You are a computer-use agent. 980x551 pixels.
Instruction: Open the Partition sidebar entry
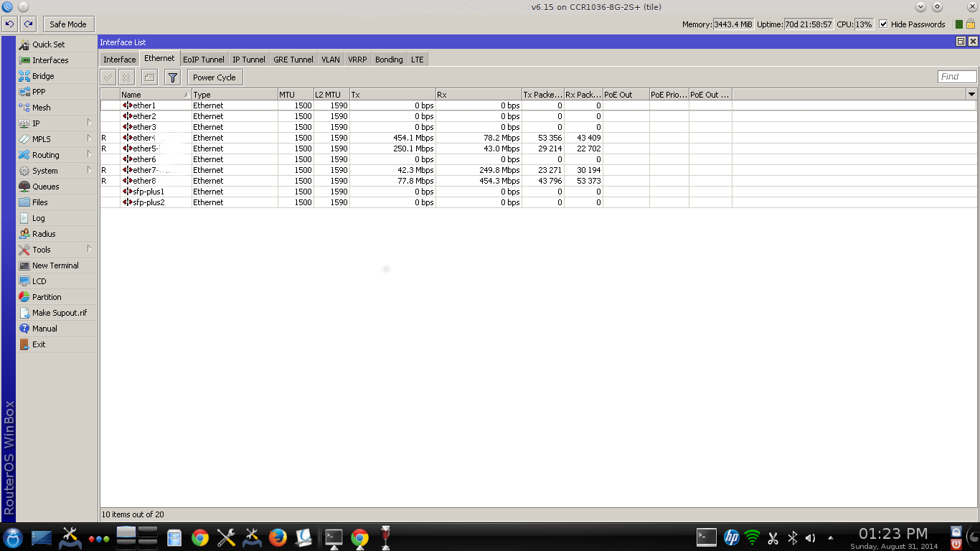(x=57, y=297)
